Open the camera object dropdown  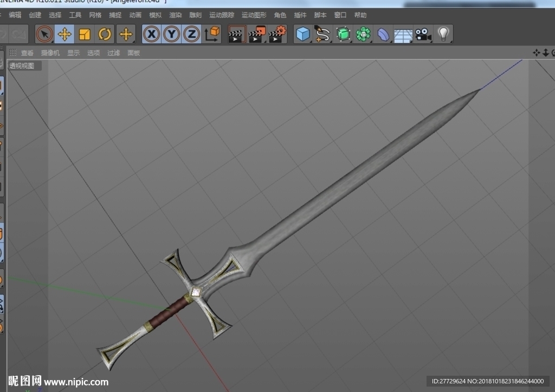423,34
